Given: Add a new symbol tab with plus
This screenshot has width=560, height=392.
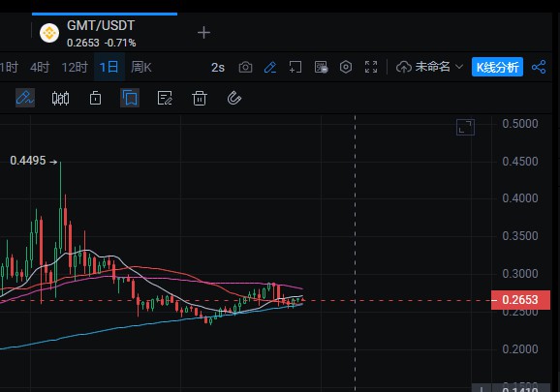Looking at the screenshot, I should click(x=203, y=33).
